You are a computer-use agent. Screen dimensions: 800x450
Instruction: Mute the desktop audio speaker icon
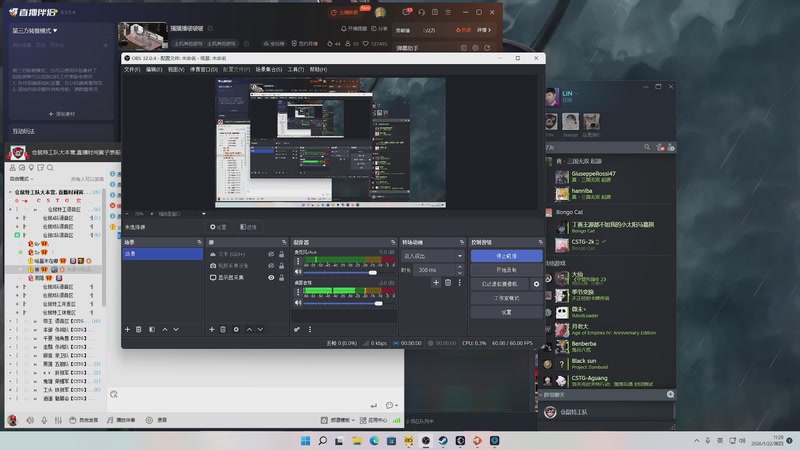(298, 303)
